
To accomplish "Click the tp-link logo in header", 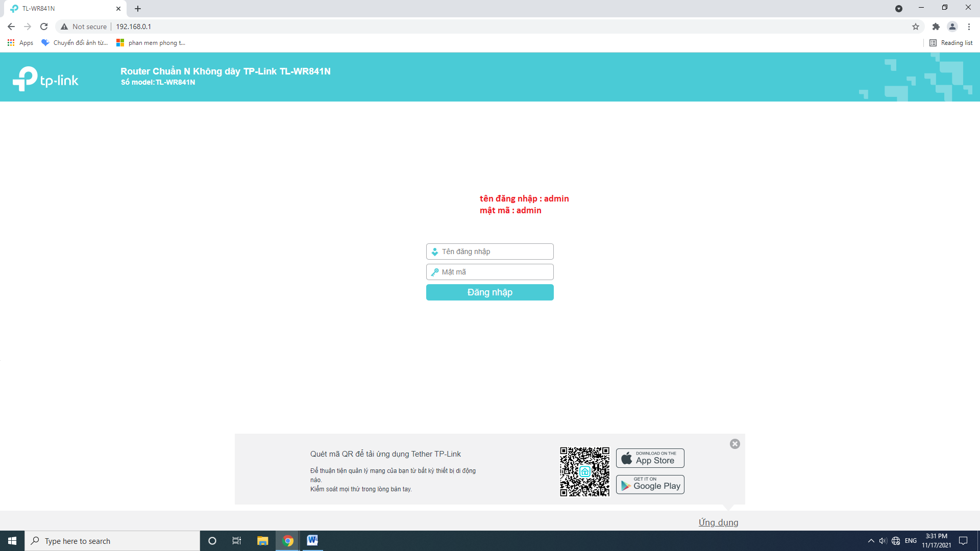I will click(x=45, y=79).
